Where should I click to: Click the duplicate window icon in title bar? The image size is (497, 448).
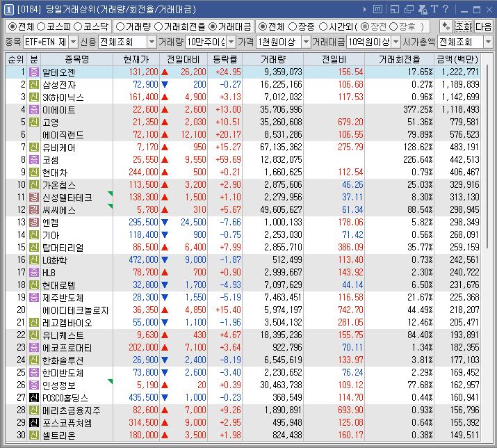tap(409, 9)
